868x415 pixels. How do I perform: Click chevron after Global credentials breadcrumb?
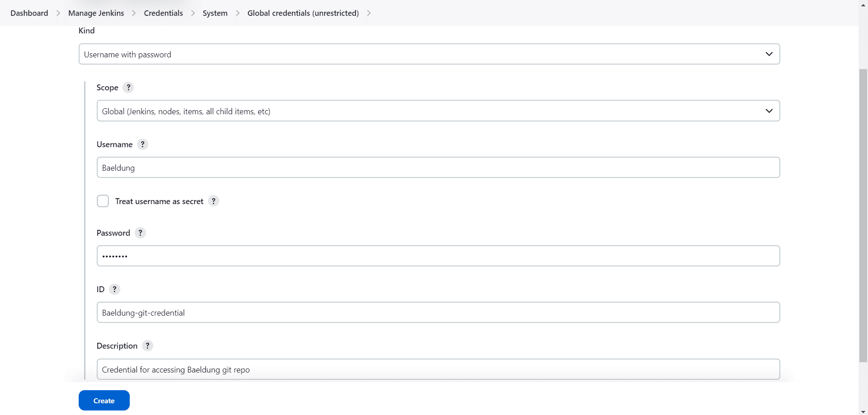tap(369, 13)
